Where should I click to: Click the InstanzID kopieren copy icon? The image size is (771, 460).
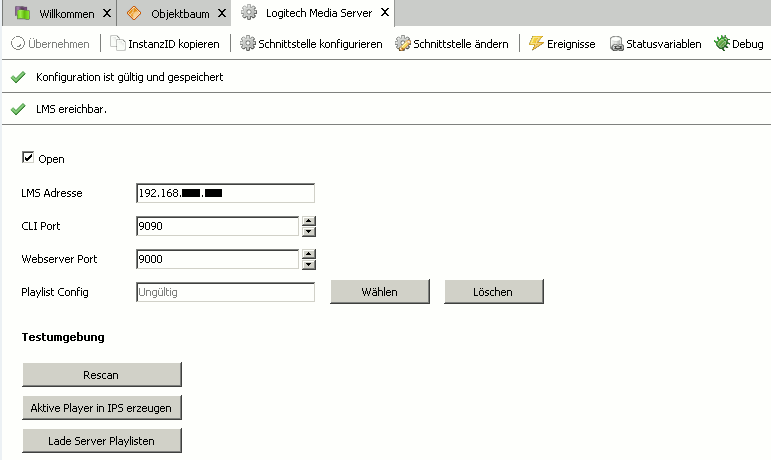118,43
